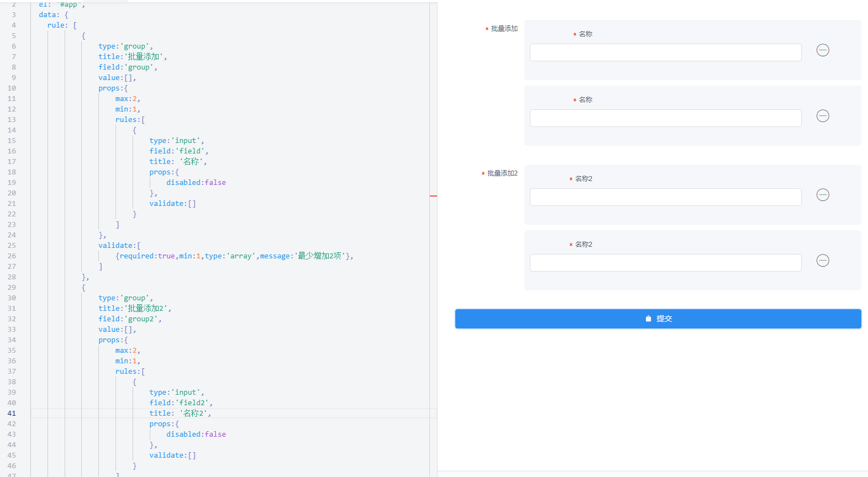Image resolution: width=868 pixels, height=477 pixels.
Task: Select line number 41 in the gutter
Action: (12, 414)
